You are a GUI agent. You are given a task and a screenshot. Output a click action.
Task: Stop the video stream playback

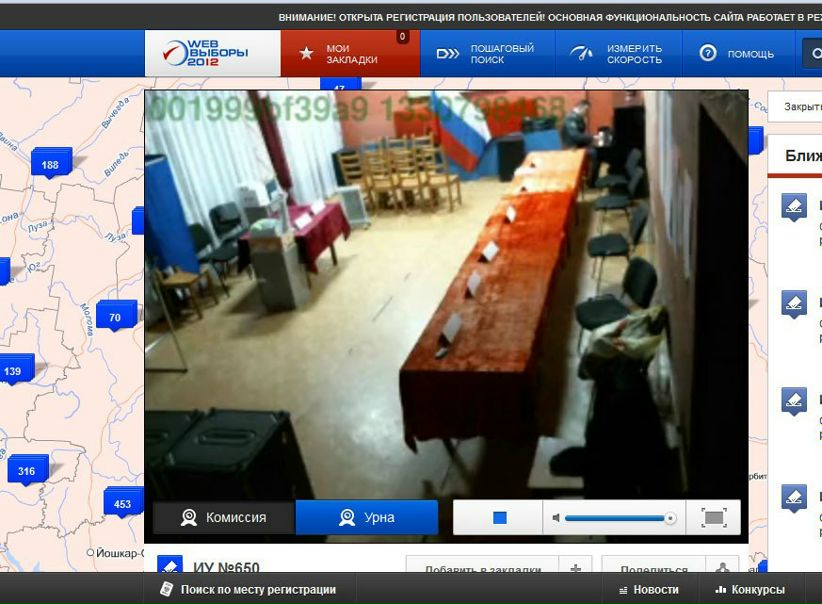click(x=499, y=518)
